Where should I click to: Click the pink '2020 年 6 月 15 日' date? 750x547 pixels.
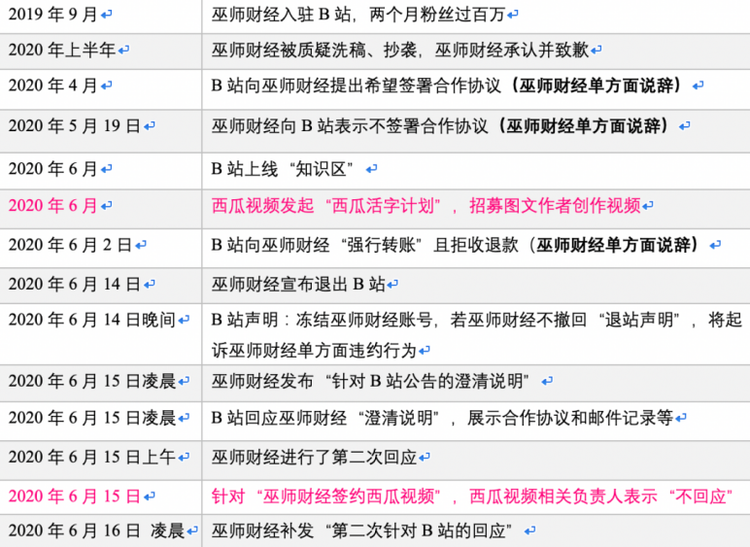[x=74, y=497]
